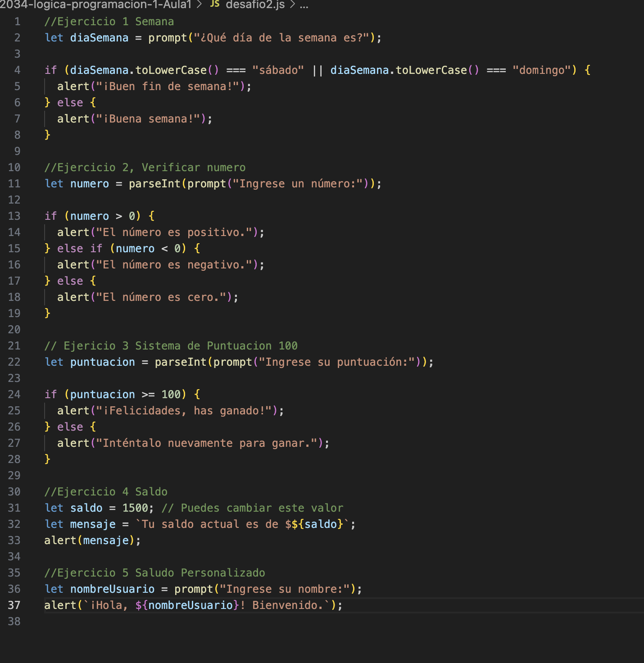
Task: Click the variable 'puntuacion' on line 22
Action: point(102,362)
